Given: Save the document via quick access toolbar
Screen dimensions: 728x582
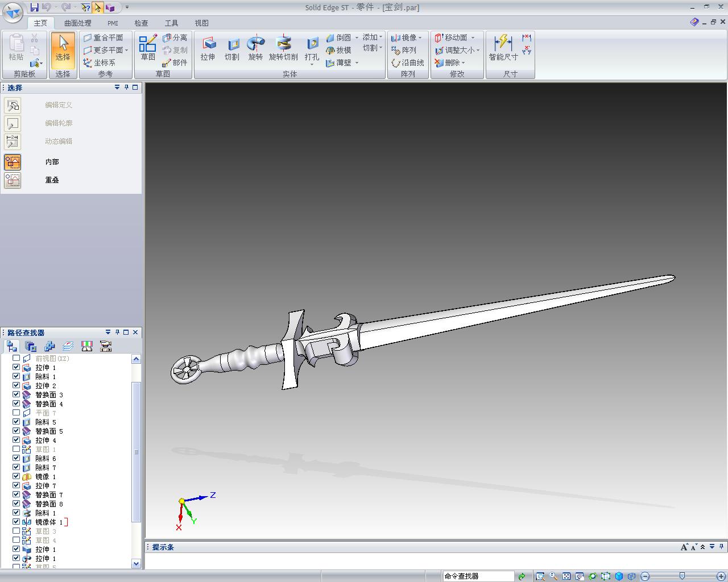Looking at the screenshot, I should (x=34, y=7).
